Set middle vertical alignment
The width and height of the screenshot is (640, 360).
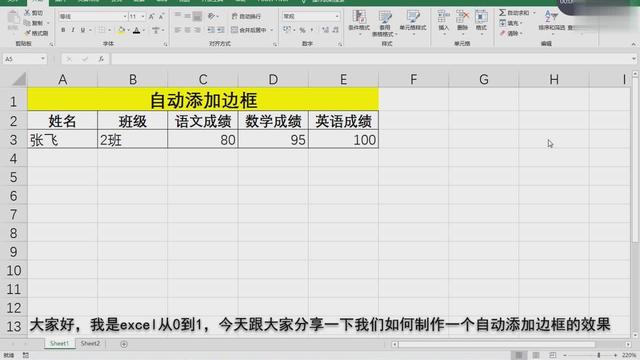[187, 16]
